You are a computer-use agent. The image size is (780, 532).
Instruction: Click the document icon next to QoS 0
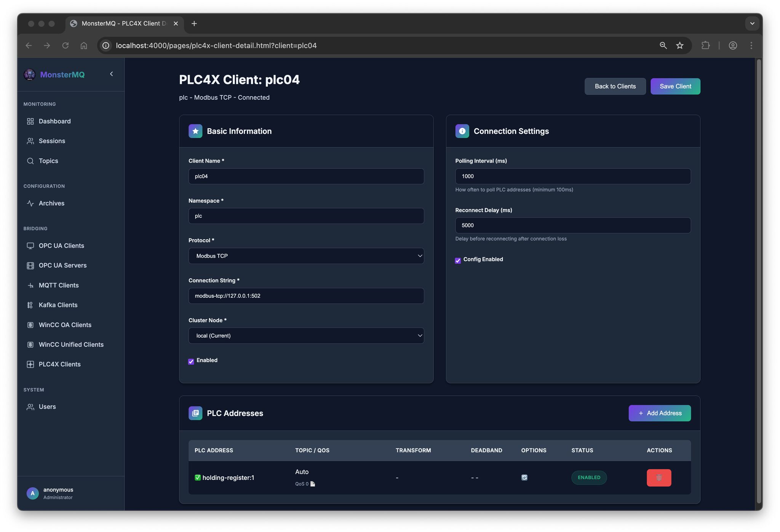click(x=313, y=484)
